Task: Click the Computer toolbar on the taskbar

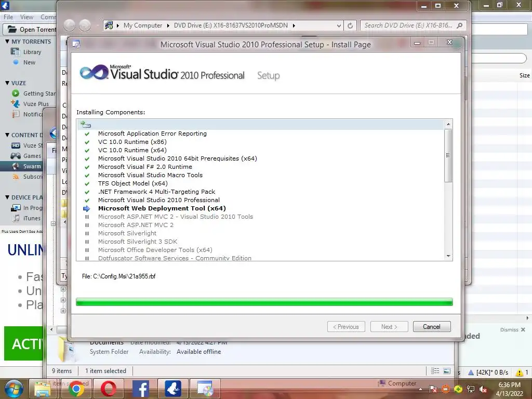Action: click(x=398, y=383)
